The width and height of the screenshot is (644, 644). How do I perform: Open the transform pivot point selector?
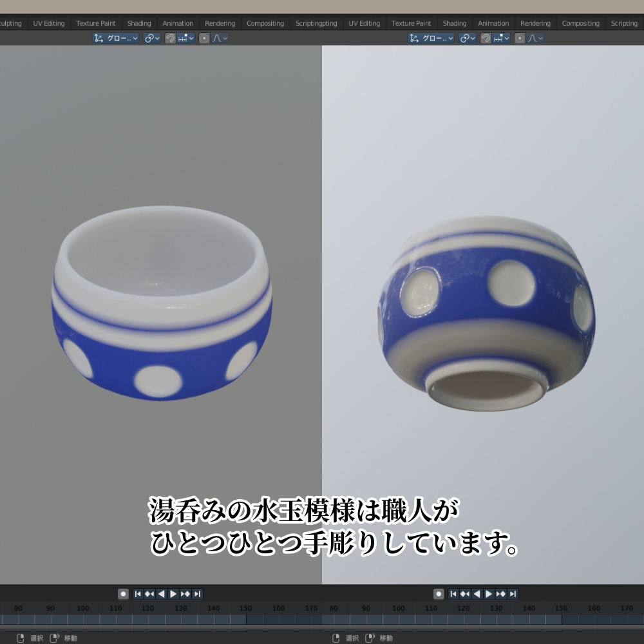(151, 37)
